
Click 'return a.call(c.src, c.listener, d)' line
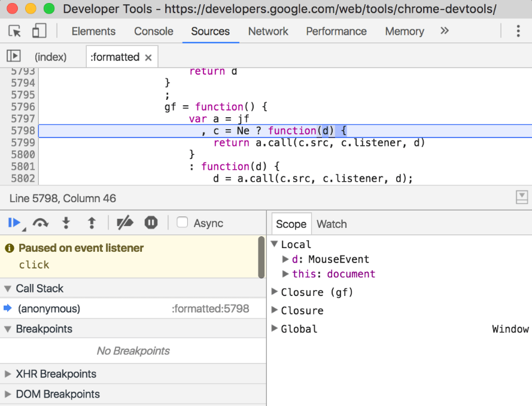(319, 143)
